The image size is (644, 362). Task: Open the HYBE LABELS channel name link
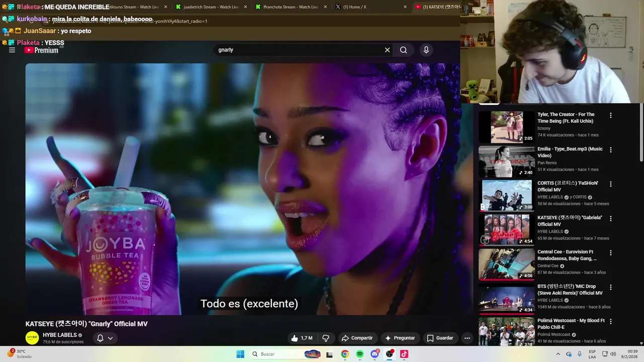60,335
